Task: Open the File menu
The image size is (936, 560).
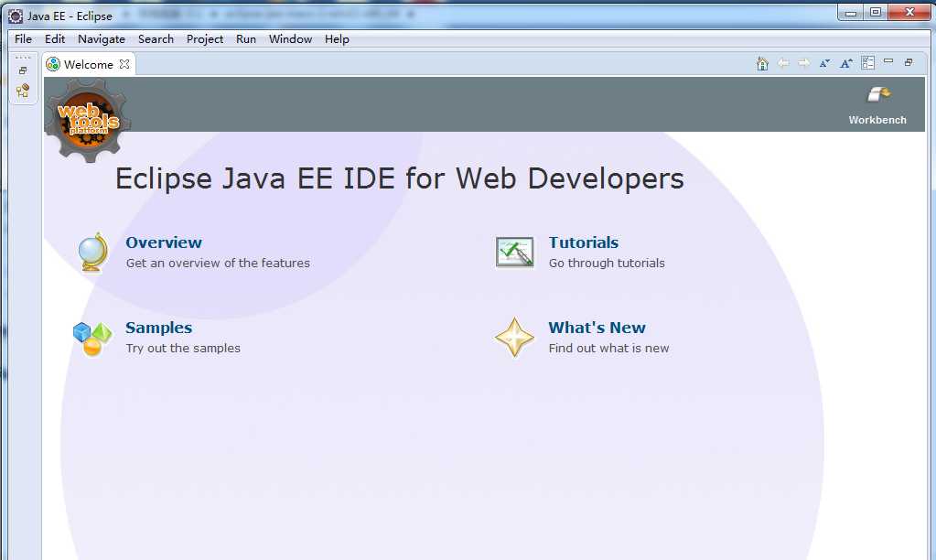Action: (23, 38)
